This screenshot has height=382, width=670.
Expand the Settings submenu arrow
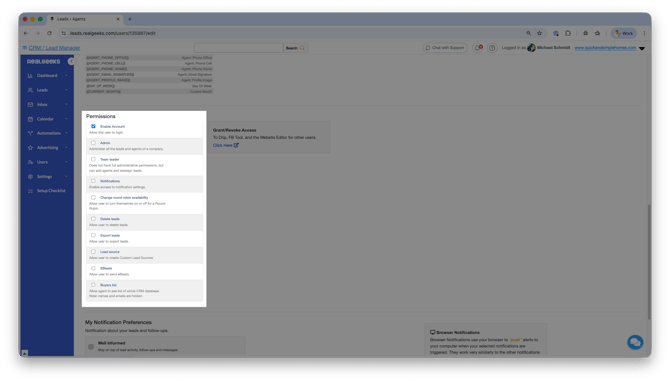(66, 176)
